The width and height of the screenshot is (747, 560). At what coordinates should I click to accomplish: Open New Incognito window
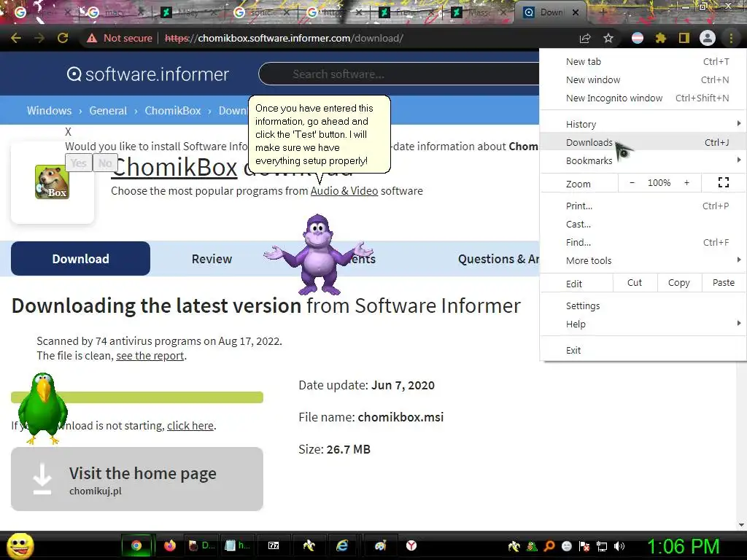pos(643,98)
